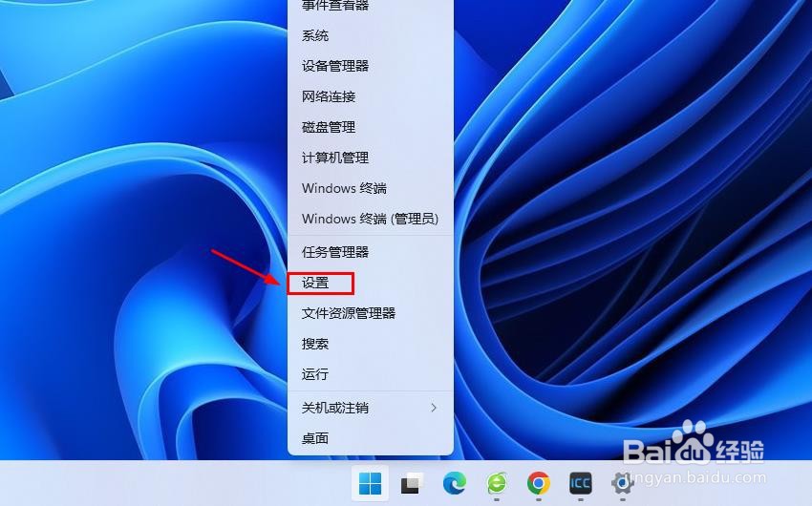Choose 运行 from the menu
Image resolution: width=812 pixels, height=506 pixels.
[371, 374]
